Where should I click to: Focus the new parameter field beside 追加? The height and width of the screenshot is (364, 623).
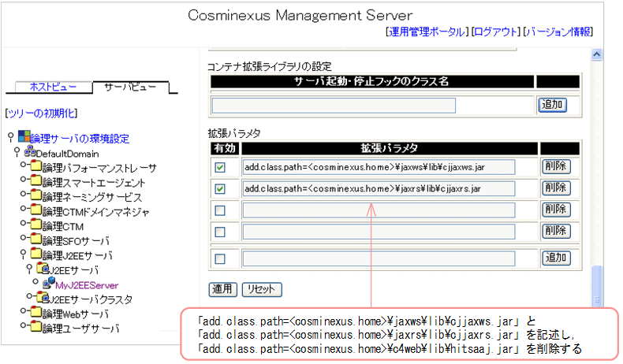point(379,258)
